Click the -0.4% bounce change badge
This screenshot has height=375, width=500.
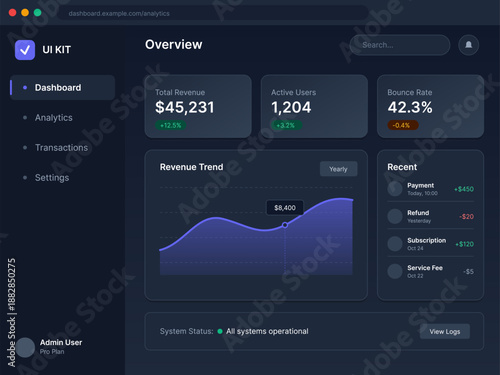(403, 125)
